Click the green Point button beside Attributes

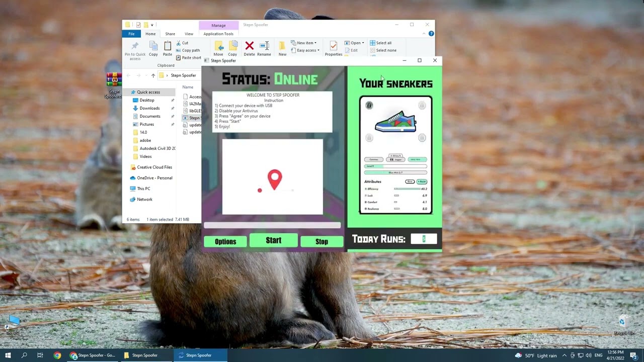pos(422,182)
